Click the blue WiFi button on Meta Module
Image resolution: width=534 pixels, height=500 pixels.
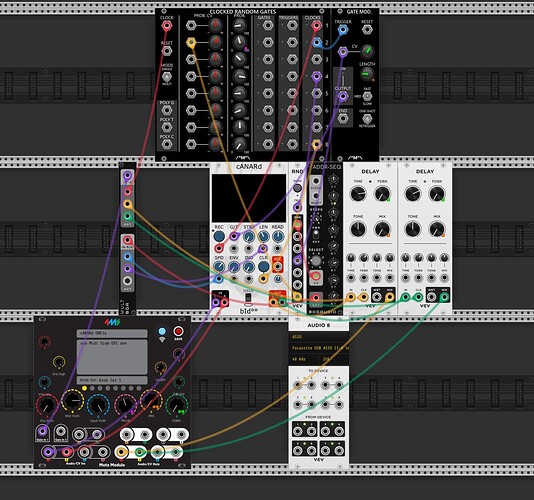(162, 331)
